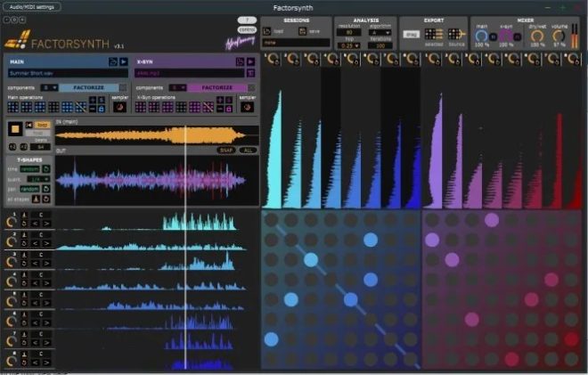Click the T-Shapes time reset icon
The height and width of the screenshot is (375, 588).
click(45, 169)
